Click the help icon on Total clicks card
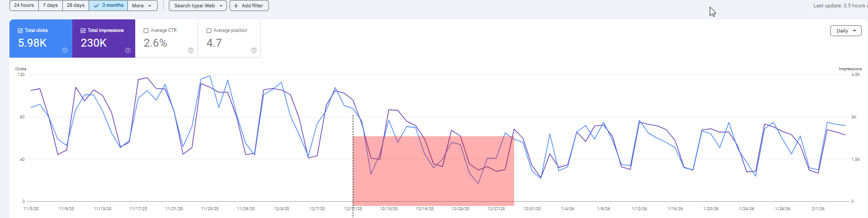868x218 pixels. [65, 50]
